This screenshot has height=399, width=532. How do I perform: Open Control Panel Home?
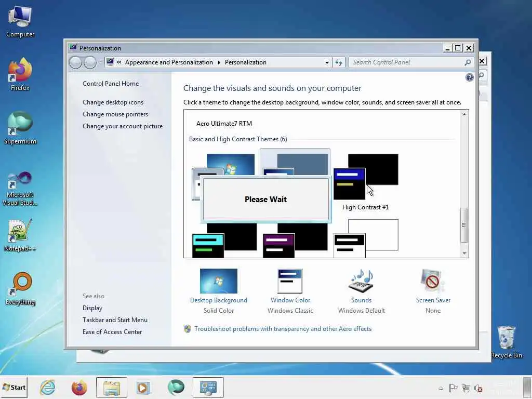pos(111,84)
